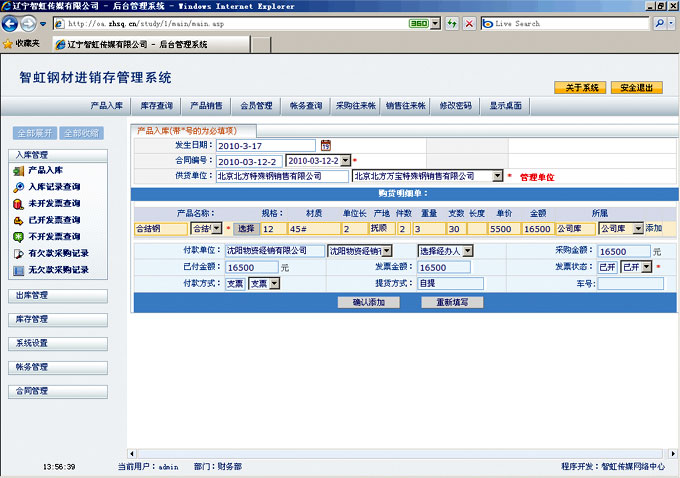Click the 不开发票查询 green icon
The width and height of the screenshot is (680, 478).
(x=19, y=237)
